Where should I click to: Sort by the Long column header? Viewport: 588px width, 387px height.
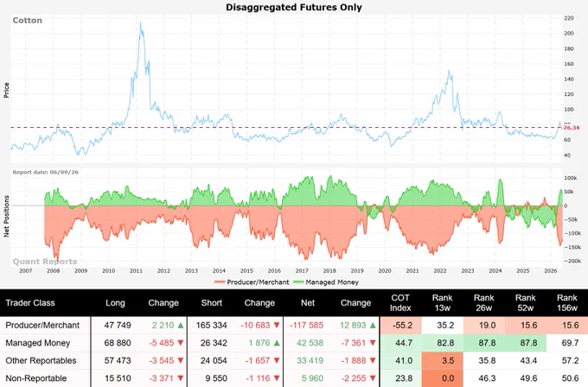coord(115,302)
